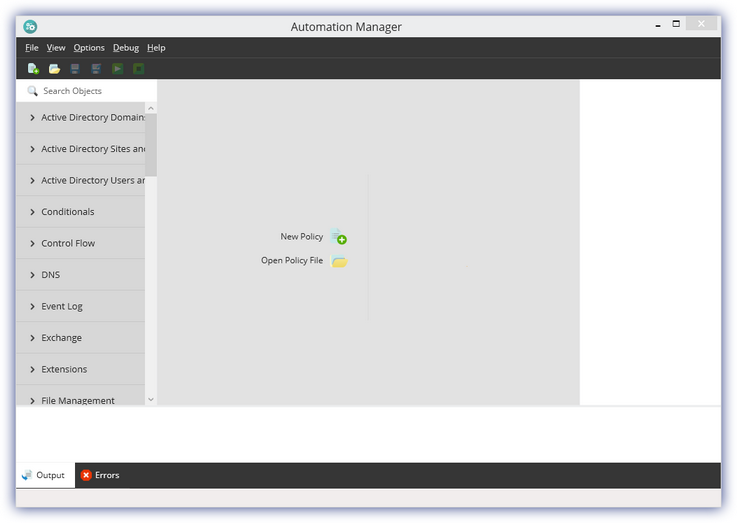This screenshot has width=737, height=523.
Task: Open the File menu
Action: pos(31,47)
